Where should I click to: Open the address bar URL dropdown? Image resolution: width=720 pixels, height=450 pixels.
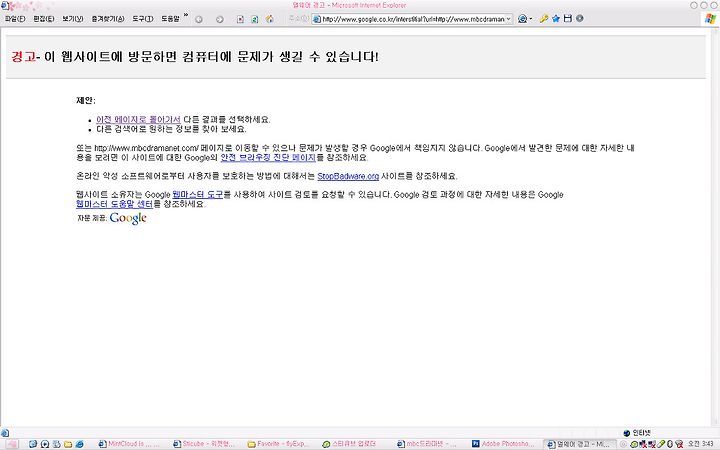coord(508,19)
